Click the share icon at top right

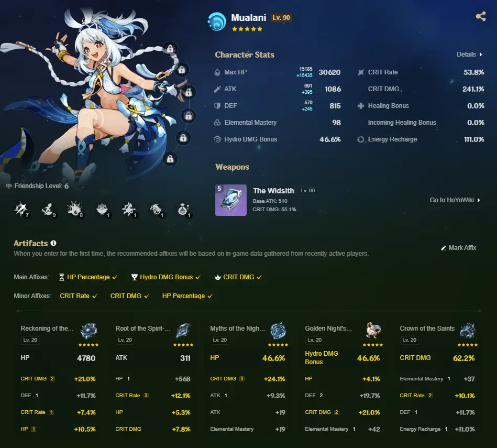481,16
